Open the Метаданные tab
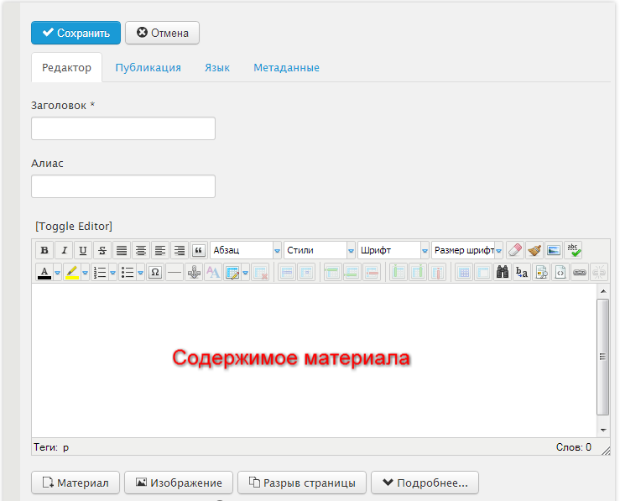Viewport: 620px width, 501px height. point(286,68)
